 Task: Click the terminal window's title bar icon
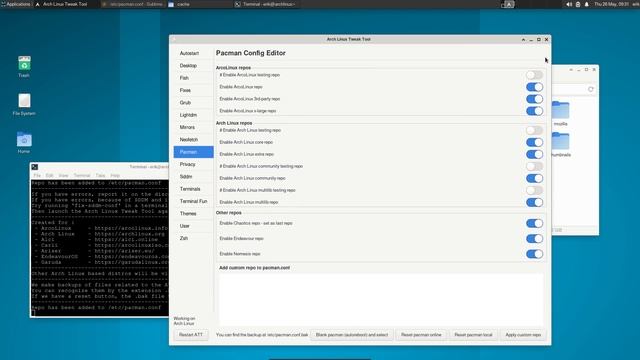point(35,167)
